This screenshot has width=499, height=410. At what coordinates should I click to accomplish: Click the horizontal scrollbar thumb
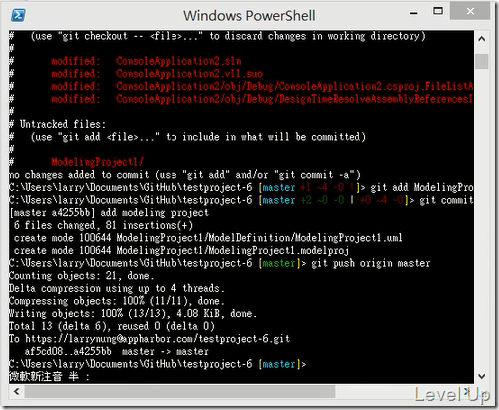point(180,392)
